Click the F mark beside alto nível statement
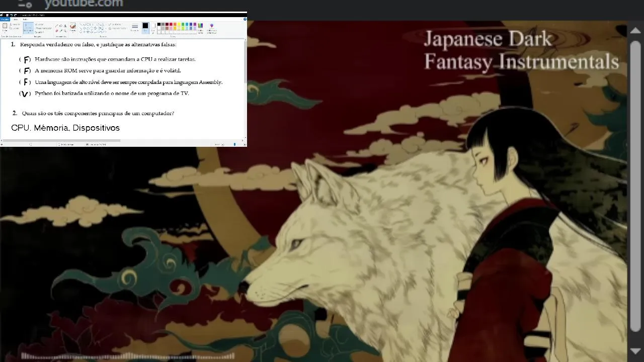This screenshot has width=644, height=362. [26, 82]
